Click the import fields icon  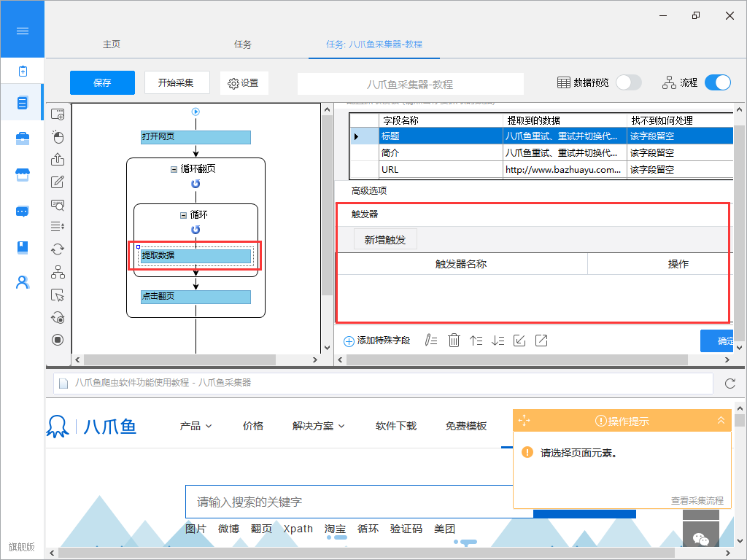coord(519,340)
